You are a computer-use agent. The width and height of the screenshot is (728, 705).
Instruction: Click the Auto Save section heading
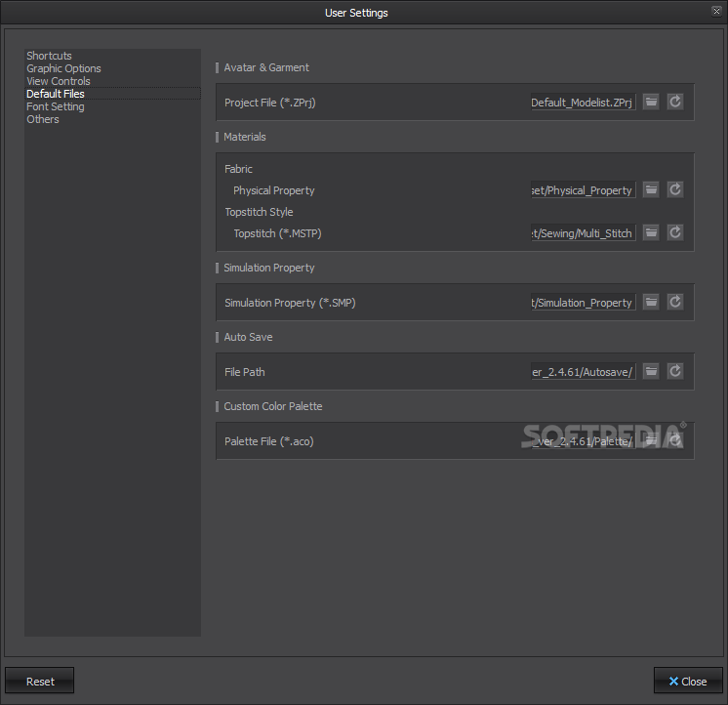248,337
